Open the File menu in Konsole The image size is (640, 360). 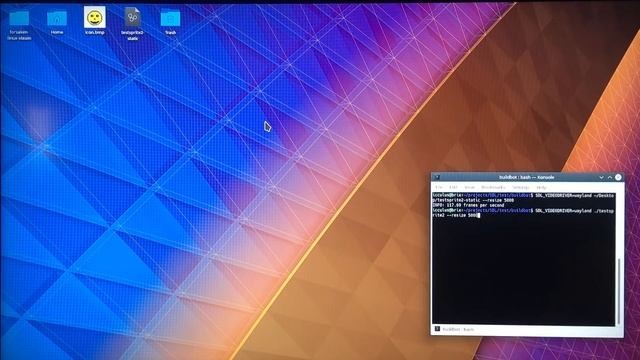pyautogui.click(x=439, y=187)
